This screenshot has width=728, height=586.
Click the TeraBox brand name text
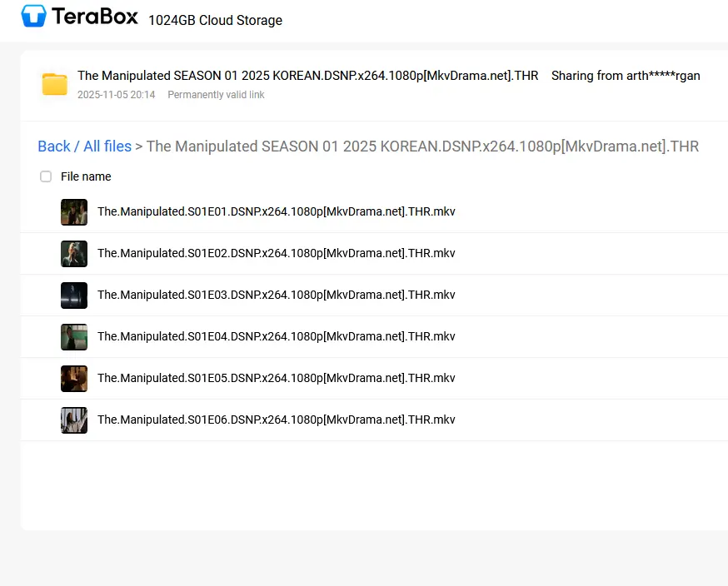[95, 17]
